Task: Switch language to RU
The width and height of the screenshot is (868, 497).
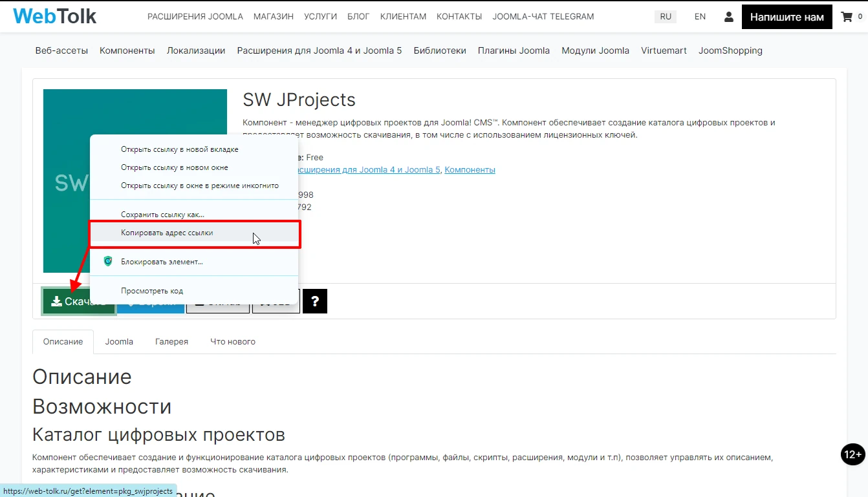Action: click(x=666, y=17)
